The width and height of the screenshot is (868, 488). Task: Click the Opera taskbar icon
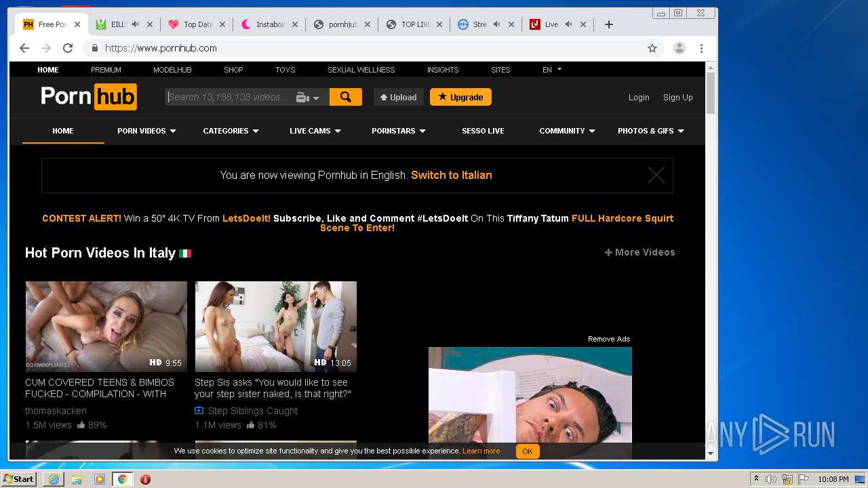click(x=145, y=479)
